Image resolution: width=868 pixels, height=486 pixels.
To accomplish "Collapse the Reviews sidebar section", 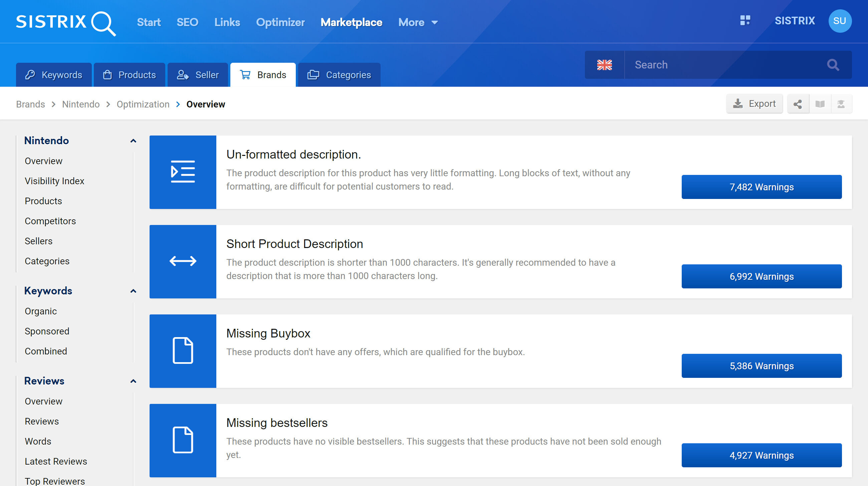I will point(133,381).
